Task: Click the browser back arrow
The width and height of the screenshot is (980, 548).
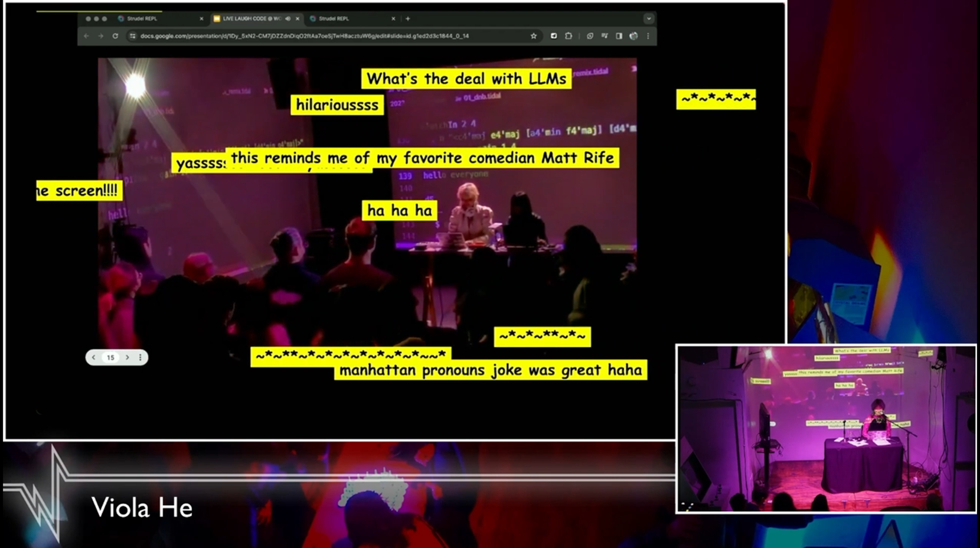Action: (x=87, y=36)
